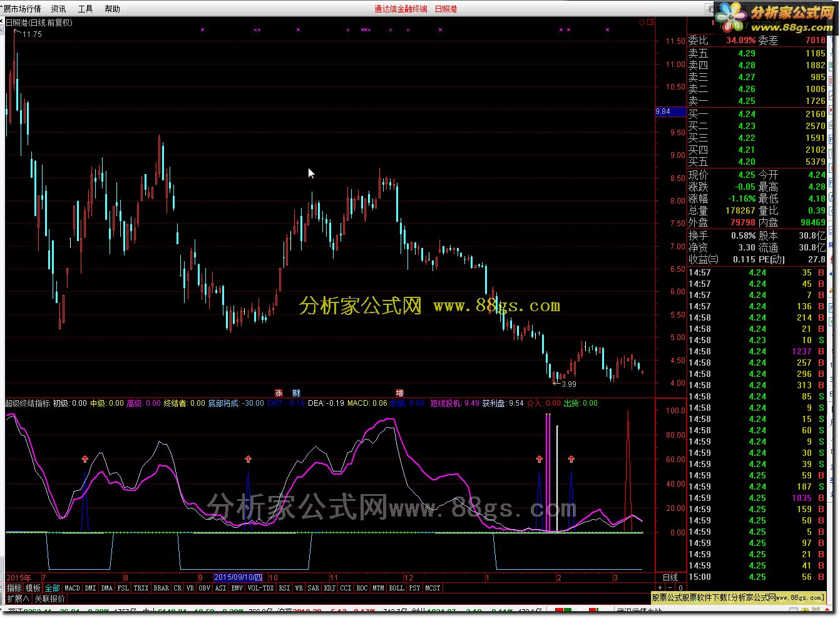Switch to the FSL indicator

[x=123, y=588]
